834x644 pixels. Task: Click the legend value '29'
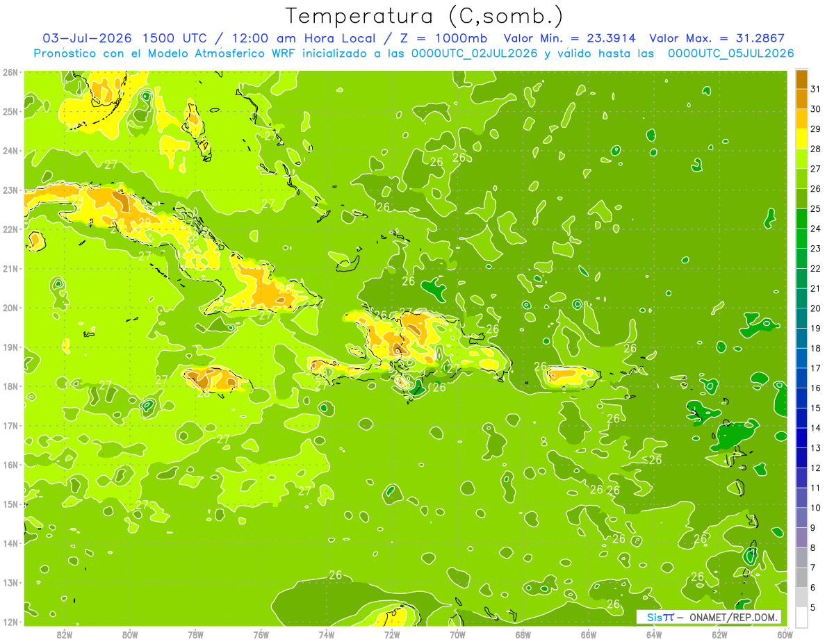click(815, 129)
